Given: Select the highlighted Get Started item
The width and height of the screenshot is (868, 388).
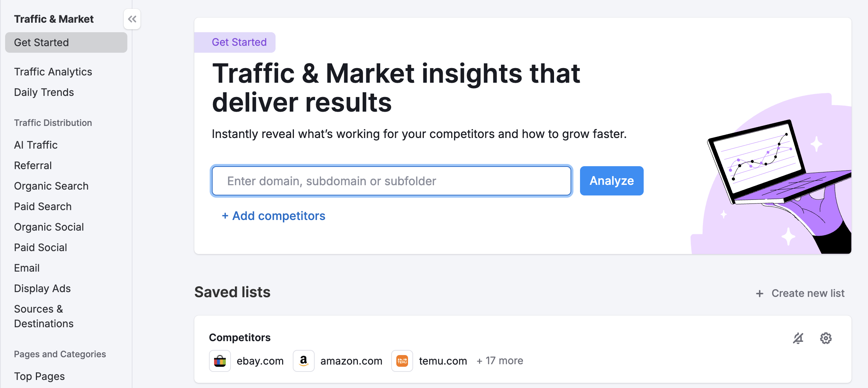Looking at the screenshot, I should coord(41,42).
